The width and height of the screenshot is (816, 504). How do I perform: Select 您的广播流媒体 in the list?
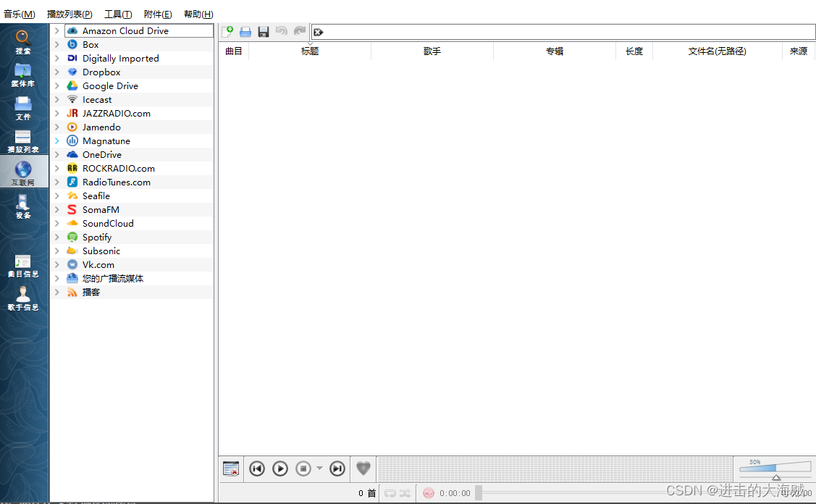(112, 279)
